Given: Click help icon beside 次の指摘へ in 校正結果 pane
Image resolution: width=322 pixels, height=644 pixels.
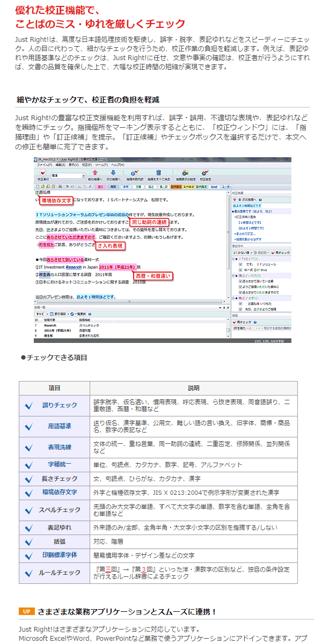Looking at the screenshot, I should tap(260, 200).
